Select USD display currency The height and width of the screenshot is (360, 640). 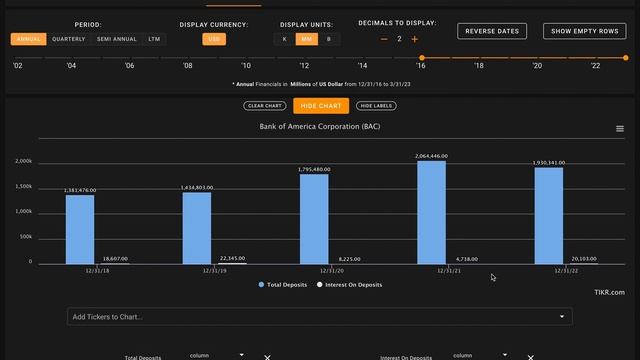pyautogui.click(x=214, y=39)
